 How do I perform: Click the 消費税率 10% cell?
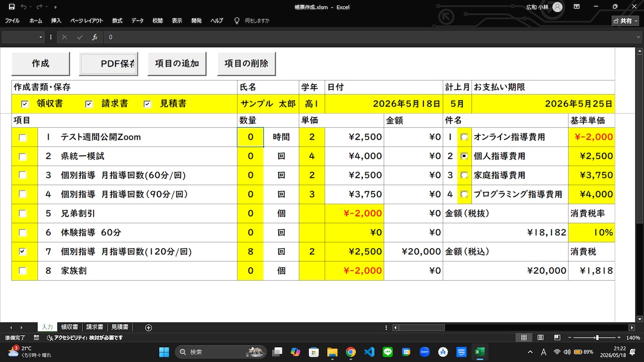[592, 232]
